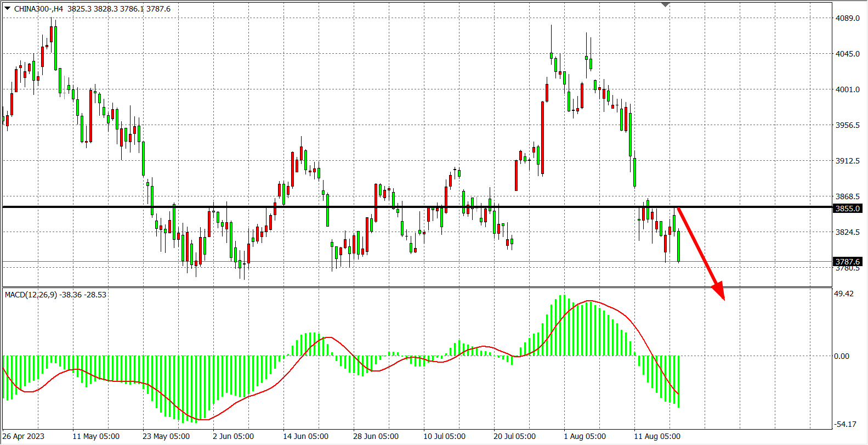Click the 4001.0 price scale label
The image size is (868, 445).
[x=847, y=89]
